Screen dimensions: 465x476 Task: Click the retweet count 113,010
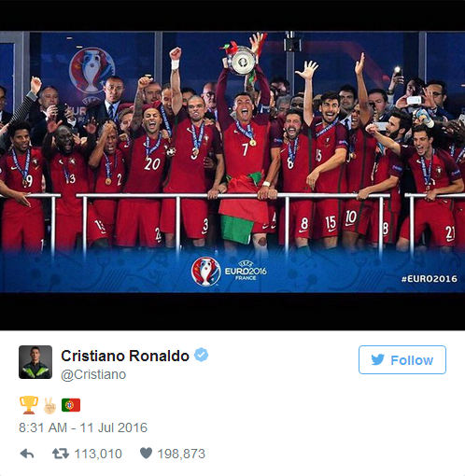(x=98, y=454)
